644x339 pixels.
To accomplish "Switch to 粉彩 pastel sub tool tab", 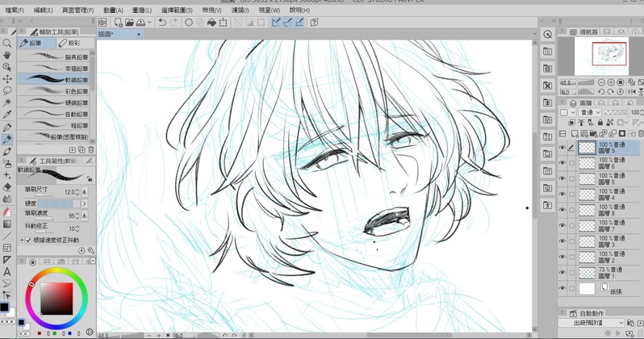I will coord(75,43).
